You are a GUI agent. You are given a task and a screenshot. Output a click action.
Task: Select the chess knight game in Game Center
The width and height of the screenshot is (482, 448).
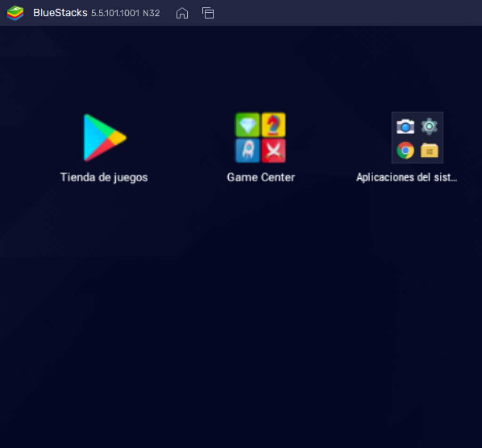pyautogui.click(x=274, y=125)
